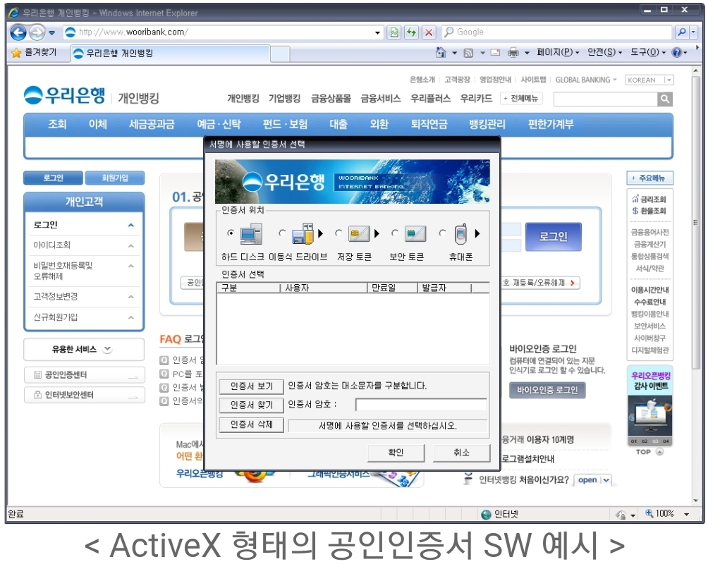Click the IE page vertical scrollbar thumb
The width and height of the screenshot is (708, 588).
click(696, 222)
